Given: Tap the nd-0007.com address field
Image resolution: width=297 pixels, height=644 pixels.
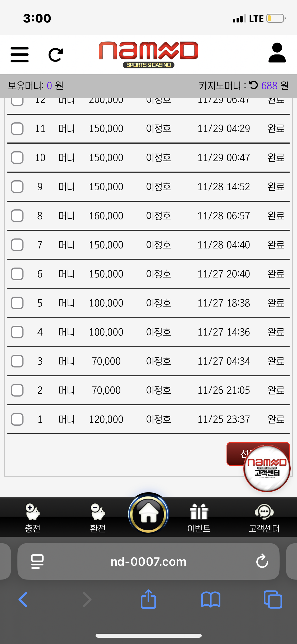Looking at the screenshot, I should pyautogui.click(x=148, y=562).
